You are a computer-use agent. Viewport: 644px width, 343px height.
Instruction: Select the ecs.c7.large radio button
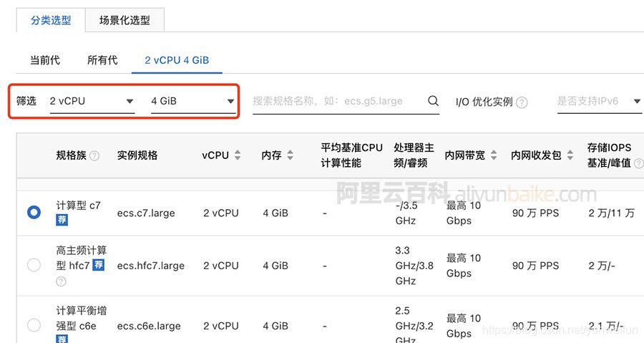click(34, 213)
